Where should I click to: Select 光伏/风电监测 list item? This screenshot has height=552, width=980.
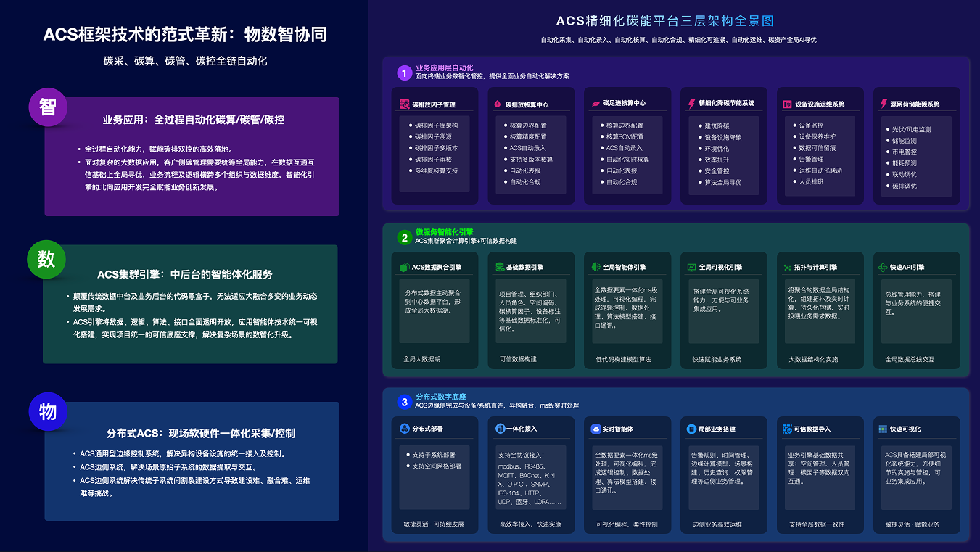(x=912, y=130)
